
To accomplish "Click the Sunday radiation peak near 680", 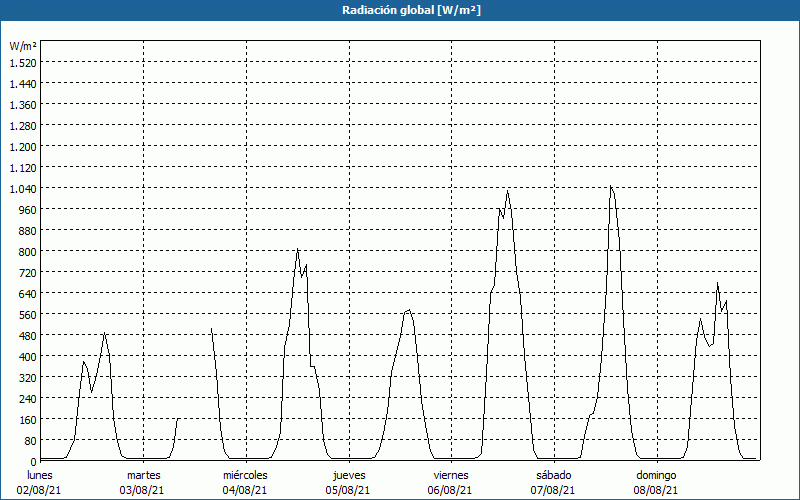I will pyautogui.click(x=717, y=283).
